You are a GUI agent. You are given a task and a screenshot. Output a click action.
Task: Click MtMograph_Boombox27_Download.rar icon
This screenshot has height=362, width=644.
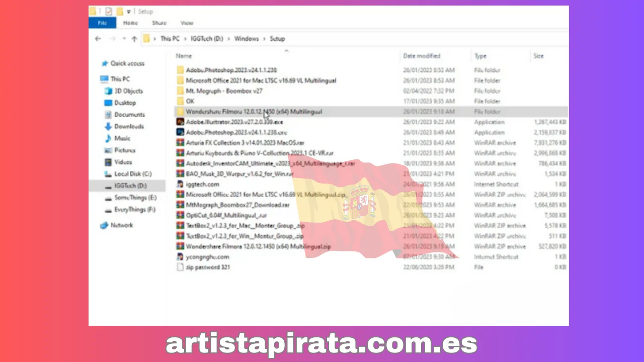tap(180, 205)
